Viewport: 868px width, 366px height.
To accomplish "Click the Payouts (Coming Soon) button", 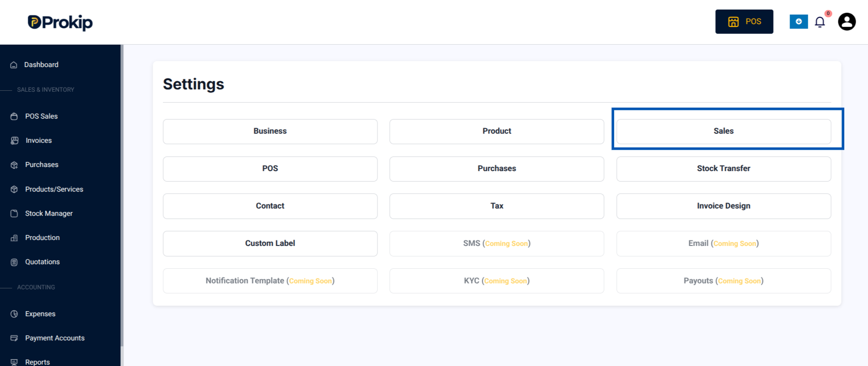I will [x=723, y=281].
